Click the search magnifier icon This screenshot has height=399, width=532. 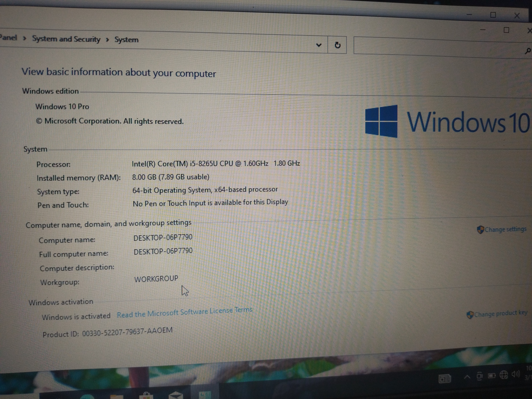(528, 51)
